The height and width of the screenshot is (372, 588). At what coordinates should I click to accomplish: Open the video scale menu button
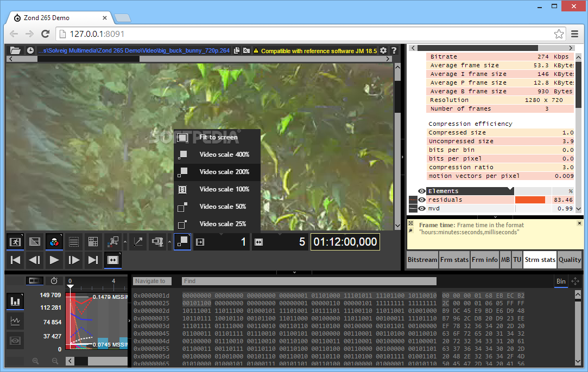pyautogui.click(x=182, y=242)
